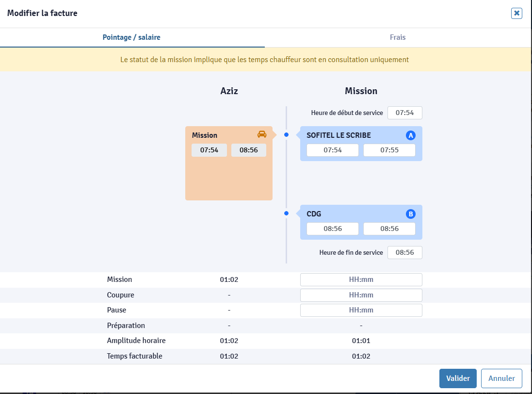532x394 pixels.
Task: Click the first CDG time field
Action: [333, 229]
